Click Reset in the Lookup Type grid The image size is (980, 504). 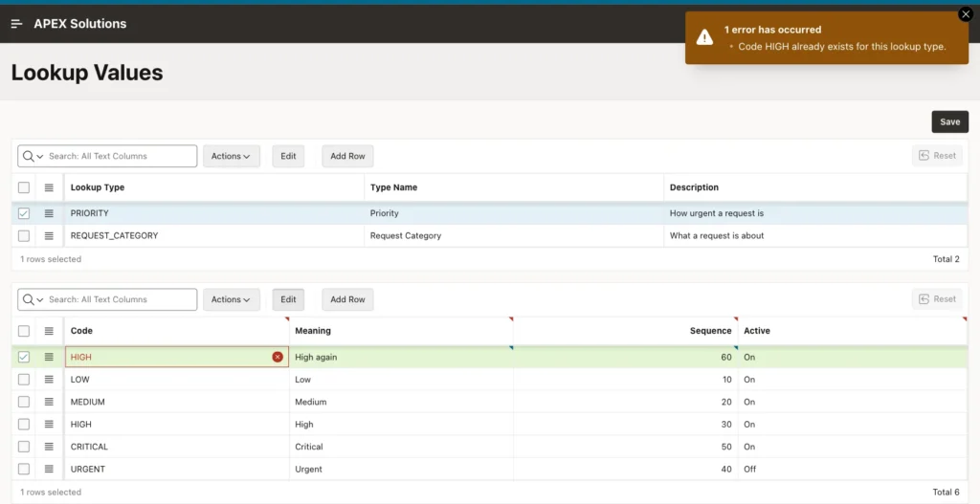(x=937, y=156)
